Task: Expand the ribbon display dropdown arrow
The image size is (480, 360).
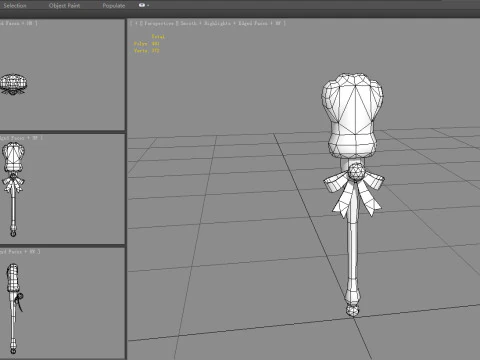Action: pyautogui.click(x=148, y=6)
